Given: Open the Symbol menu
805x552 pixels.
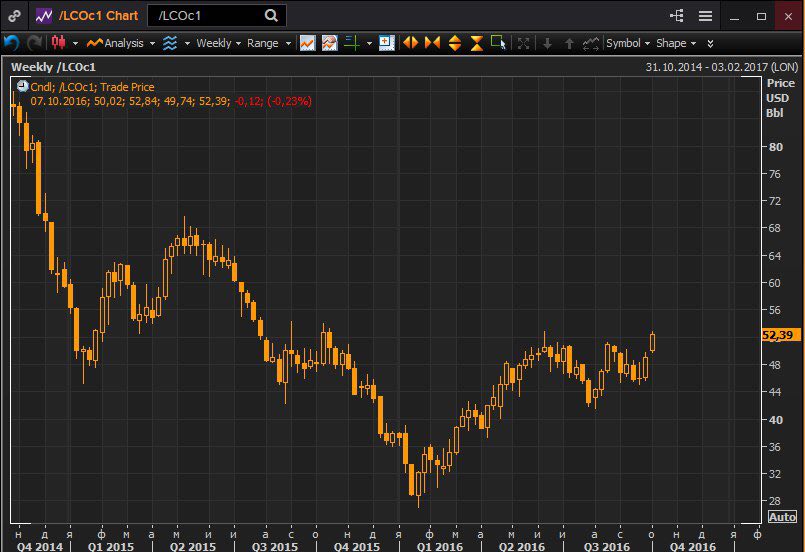Looking at the screenshot, I should pos(627,43).
